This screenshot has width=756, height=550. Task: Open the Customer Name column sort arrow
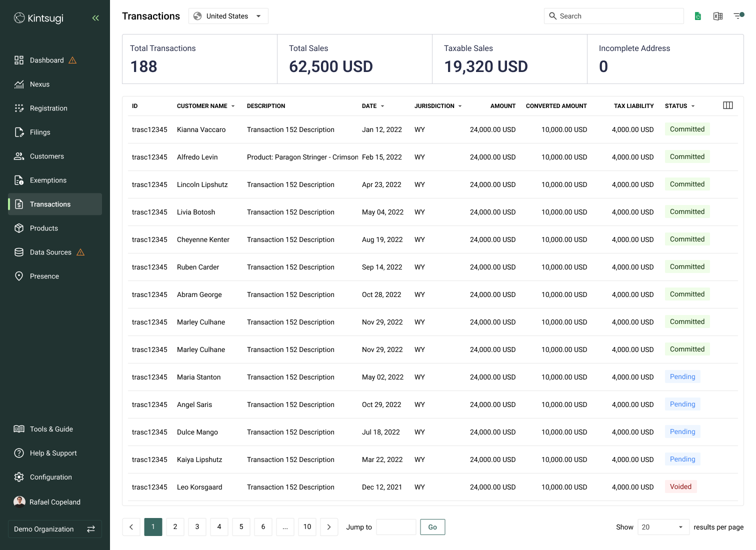233,106
